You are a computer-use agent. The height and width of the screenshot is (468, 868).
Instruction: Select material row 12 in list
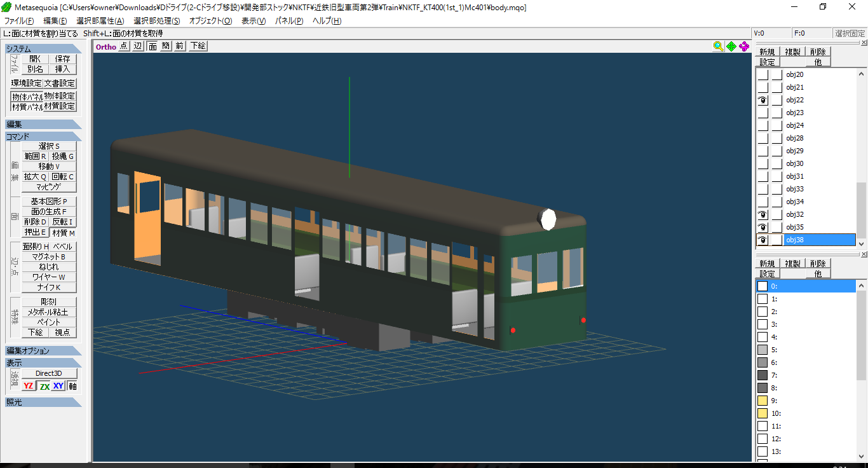tap(806, 439)
